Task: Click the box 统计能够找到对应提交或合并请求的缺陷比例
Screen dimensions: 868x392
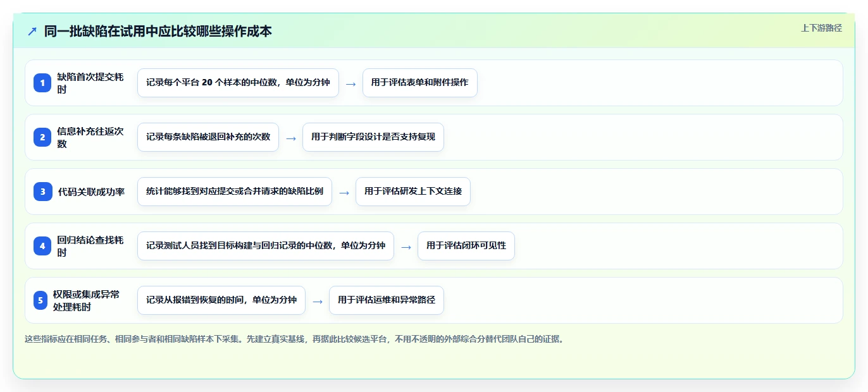Action: coord(235,192)
